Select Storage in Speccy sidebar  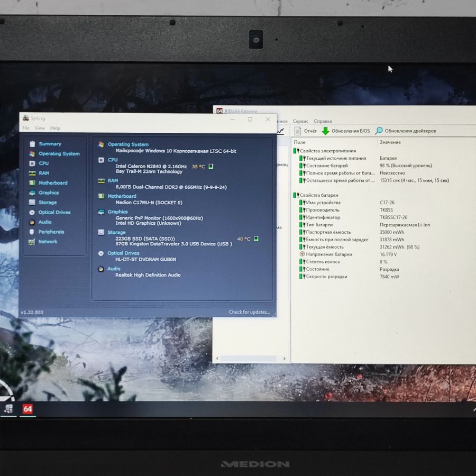tap(48, 203)
